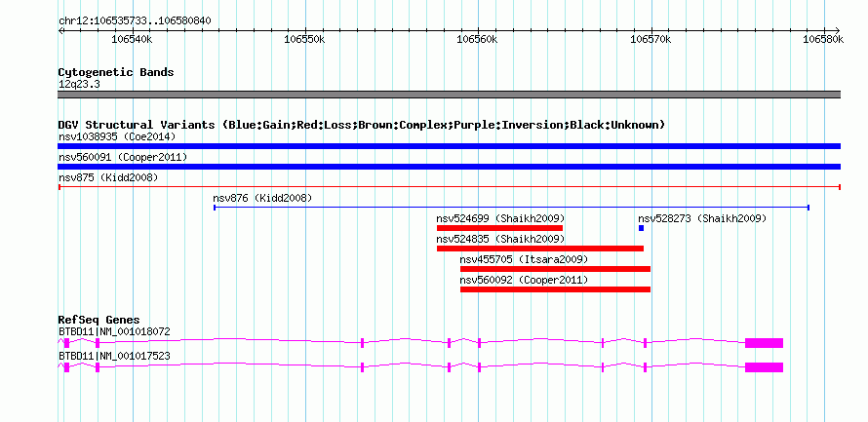Screen dimensions: 868x422
Task: Click the last exon of BTBD11 NM_001017523
Action: [x=764, y=367]
